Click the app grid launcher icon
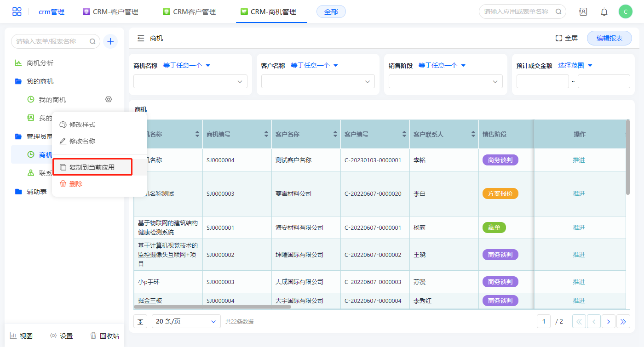The image size is (644, 347). tap(17, 11)
